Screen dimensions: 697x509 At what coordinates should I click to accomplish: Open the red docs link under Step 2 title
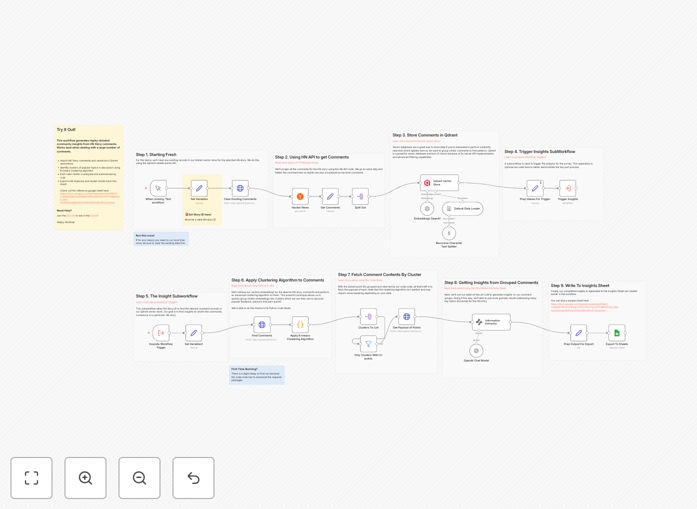coord(296,163)
